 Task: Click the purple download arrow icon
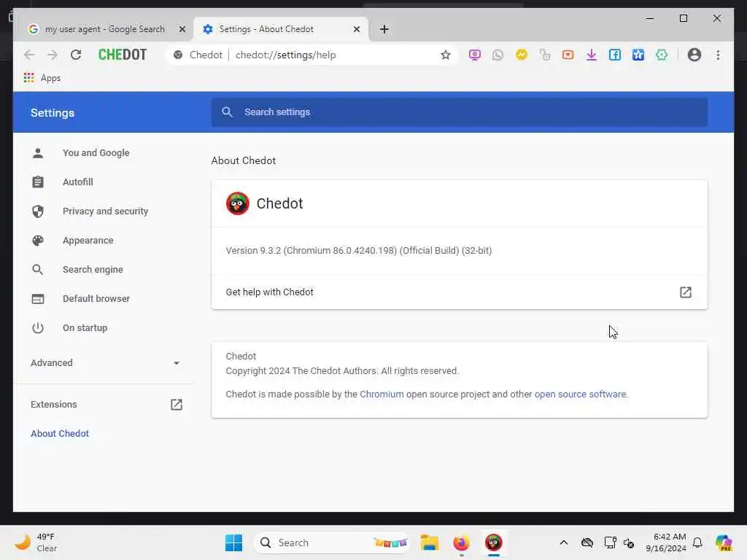tap(591, 55)
